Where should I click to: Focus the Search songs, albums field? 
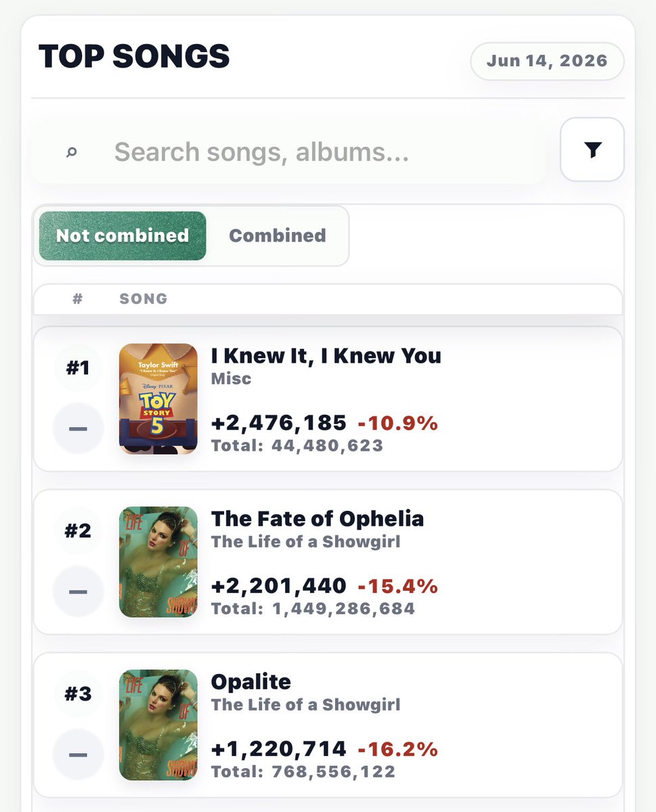(289, 152)
